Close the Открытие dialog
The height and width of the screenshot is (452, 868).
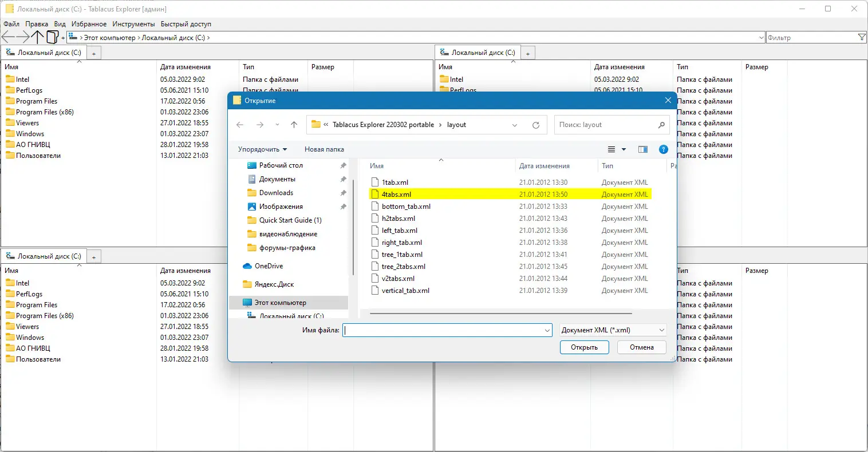[668, 100]
